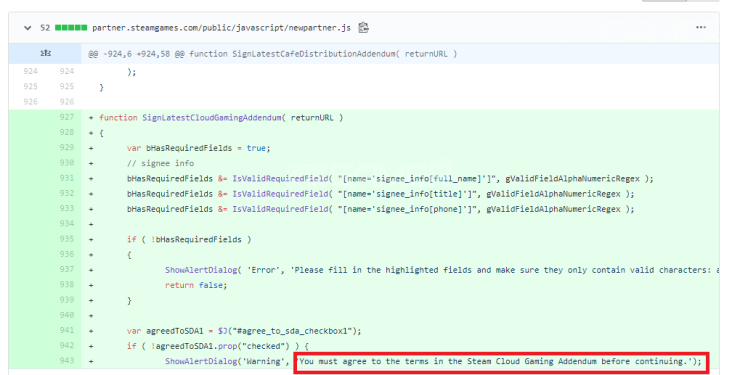Click the ShowAlertDialog 'Error' line
Viewport: 740px width, 375px height.
click(x=442, y=270)
